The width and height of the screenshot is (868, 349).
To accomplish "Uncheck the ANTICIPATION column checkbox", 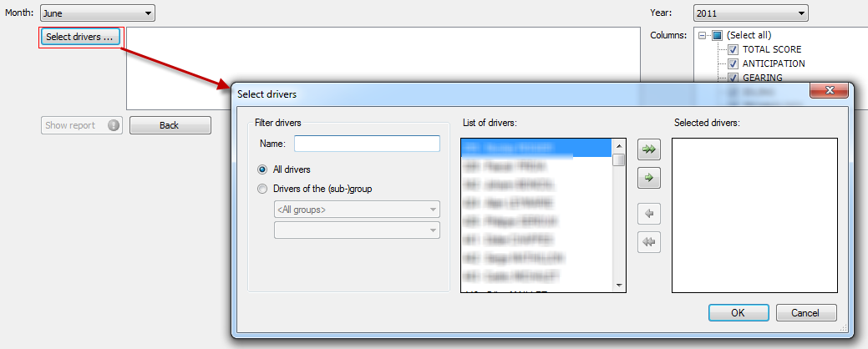I will coord(733,64).
